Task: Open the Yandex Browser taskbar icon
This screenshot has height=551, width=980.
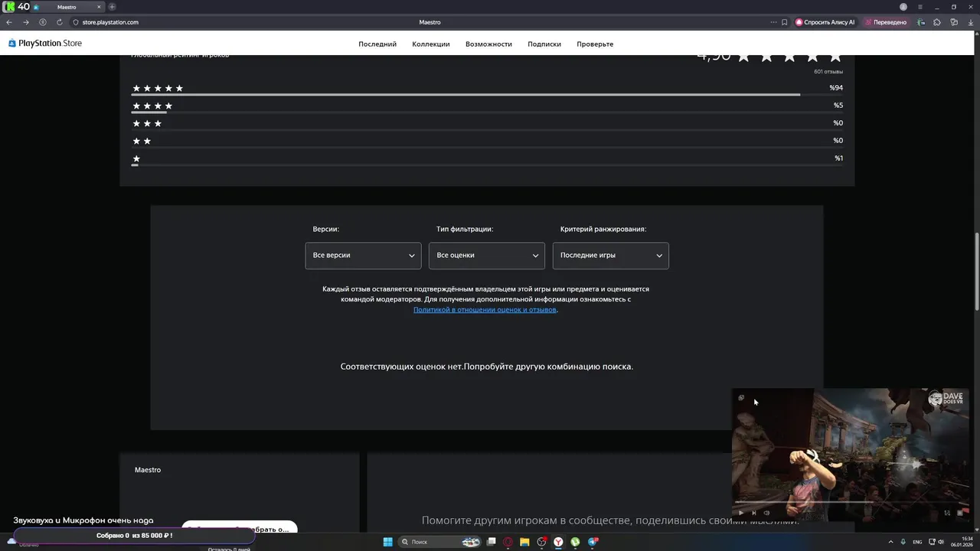Action: point(558,542)
